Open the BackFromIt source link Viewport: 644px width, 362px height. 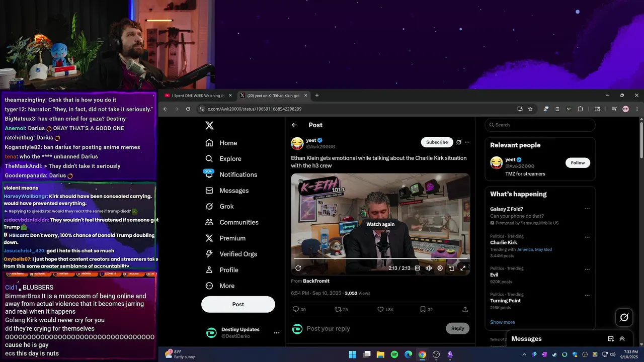(x=316, y=281)
